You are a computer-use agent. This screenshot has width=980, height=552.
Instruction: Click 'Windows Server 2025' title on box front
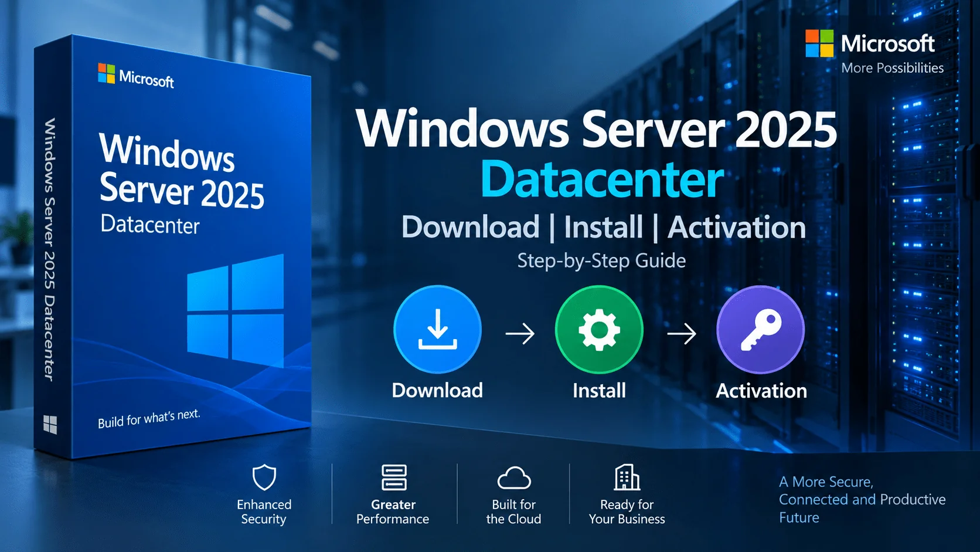point(182,171)
